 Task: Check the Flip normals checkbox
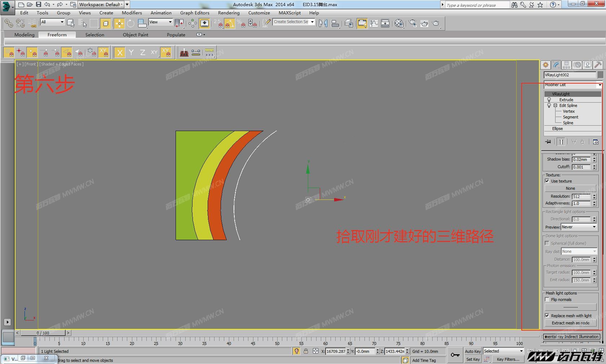pos(547,300)
